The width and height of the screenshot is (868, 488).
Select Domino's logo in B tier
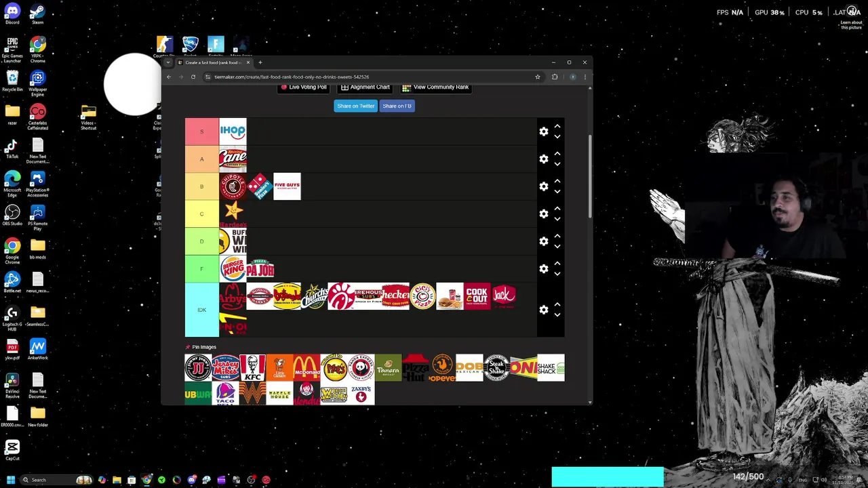pyautogui.click(x=260, y=186)
